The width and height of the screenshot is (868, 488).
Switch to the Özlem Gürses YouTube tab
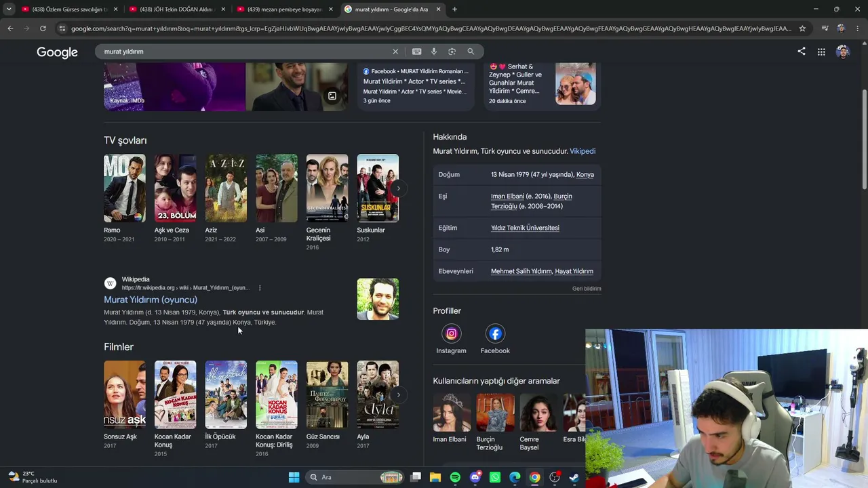coord(64,9)
